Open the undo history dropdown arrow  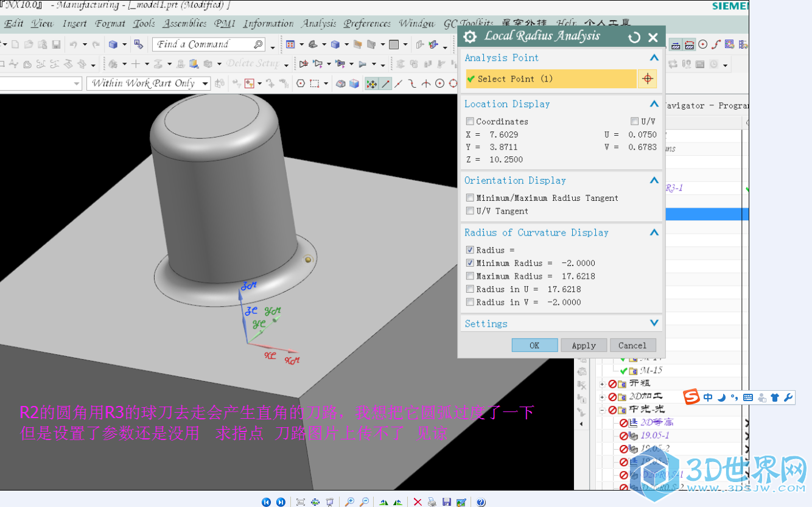click(x=85, y=44)
